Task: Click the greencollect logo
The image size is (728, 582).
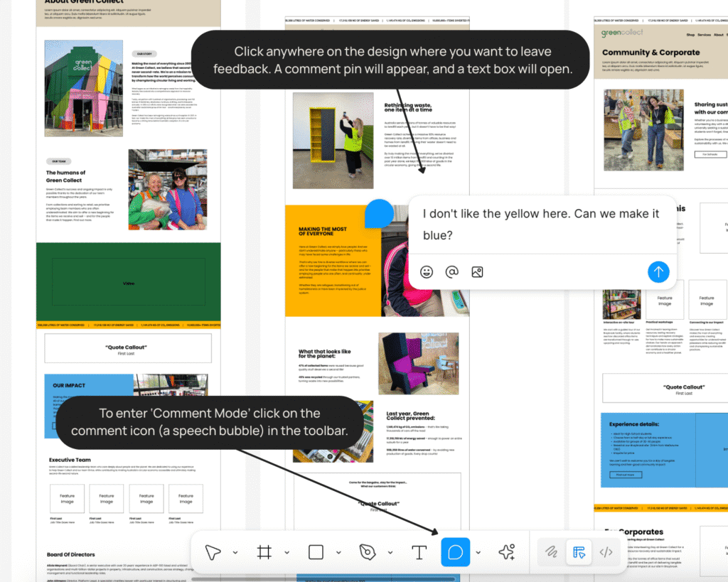Action: tap(622, 33)
